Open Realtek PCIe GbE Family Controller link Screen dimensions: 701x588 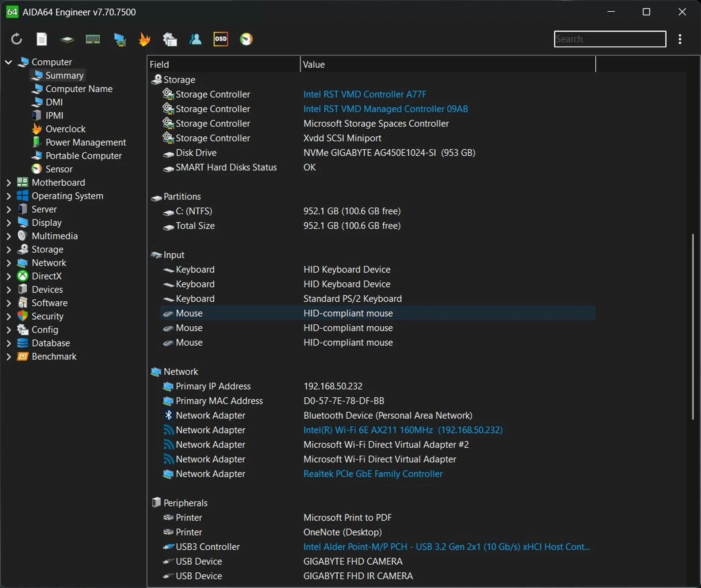pos(373,474)
